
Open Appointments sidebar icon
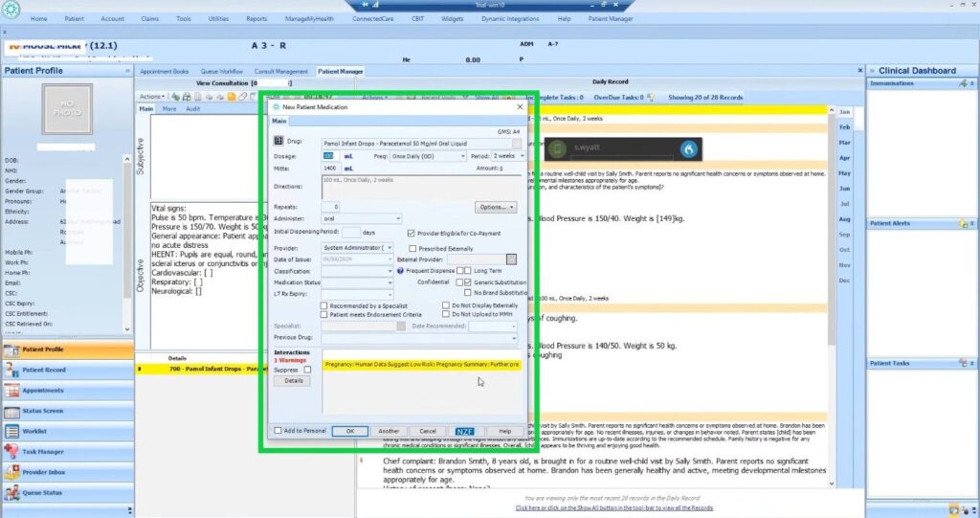click(x=11, y=391)
